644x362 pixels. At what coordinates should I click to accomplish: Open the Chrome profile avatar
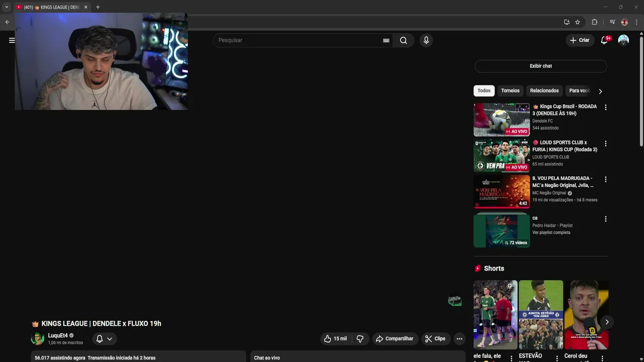tap(624, 22)
